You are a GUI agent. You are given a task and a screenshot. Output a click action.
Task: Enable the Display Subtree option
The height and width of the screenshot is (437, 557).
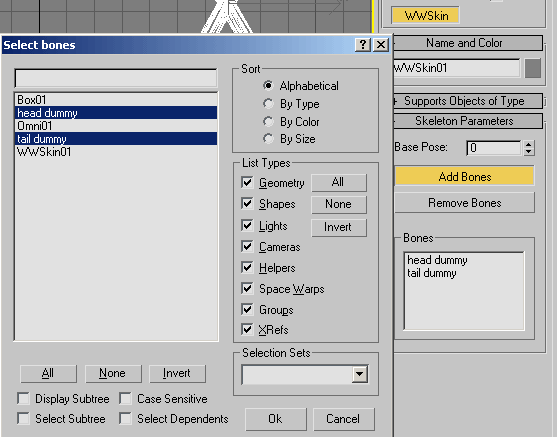tap(23, 398)
